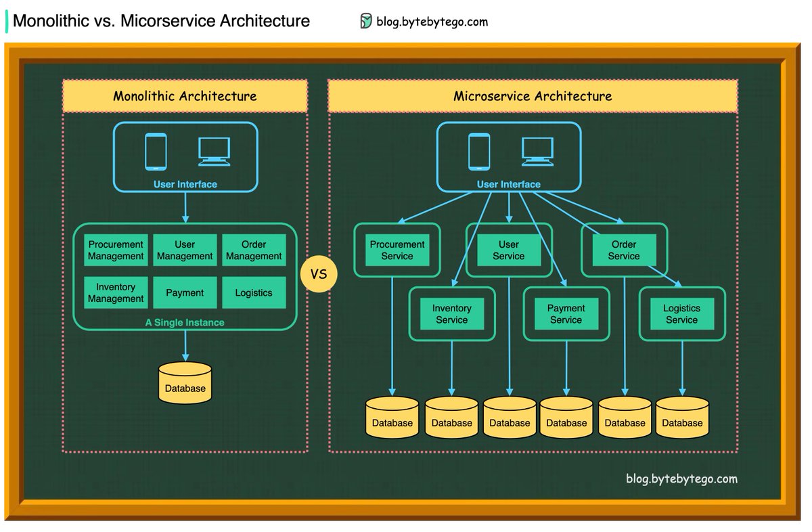
Task: Switch to the Microservice Architecture header tab
Action: pos(533,95)
